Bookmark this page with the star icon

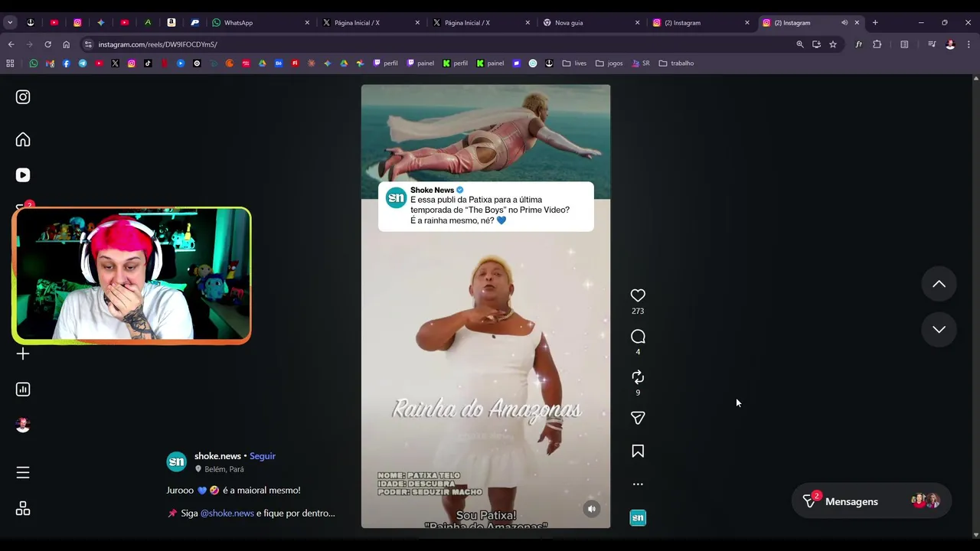pos(833,44)
